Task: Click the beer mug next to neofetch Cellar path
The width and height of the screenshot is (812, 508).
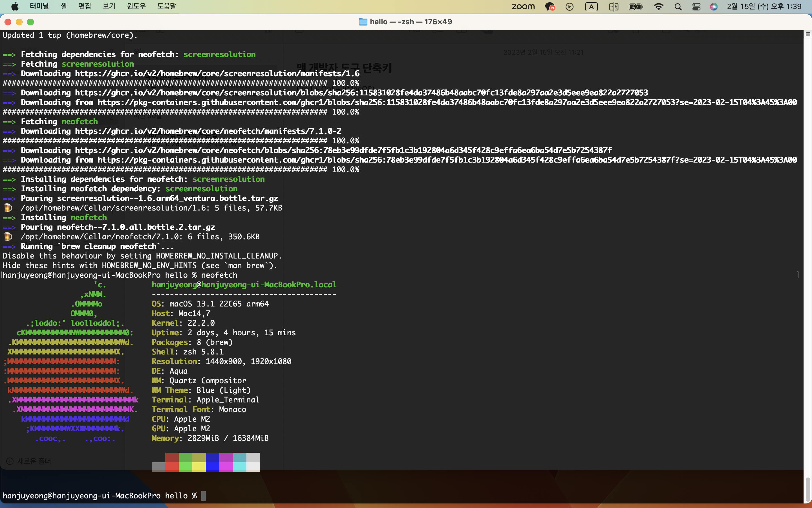Action: click(8, 237)
